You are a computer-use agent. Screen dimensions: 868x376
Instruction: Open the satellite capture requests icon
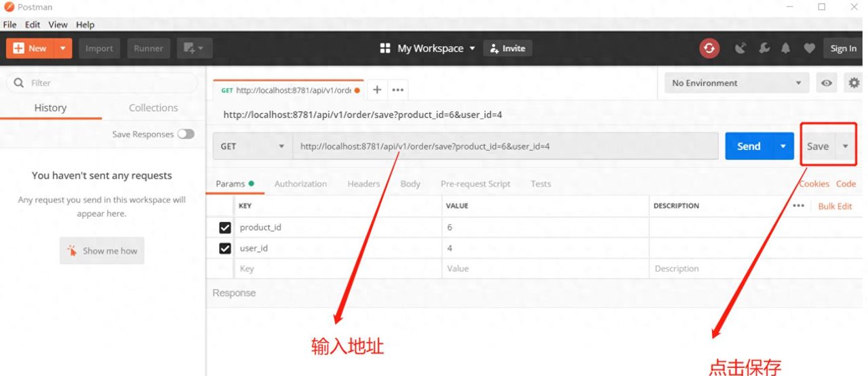[x=741, y=48]
